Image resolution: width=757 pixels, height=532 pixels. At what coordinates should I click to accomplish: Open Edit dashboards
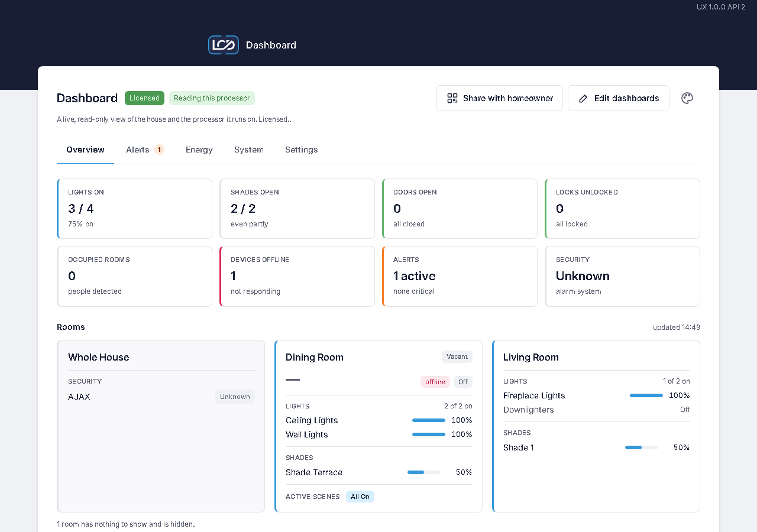tap(619, 98)
